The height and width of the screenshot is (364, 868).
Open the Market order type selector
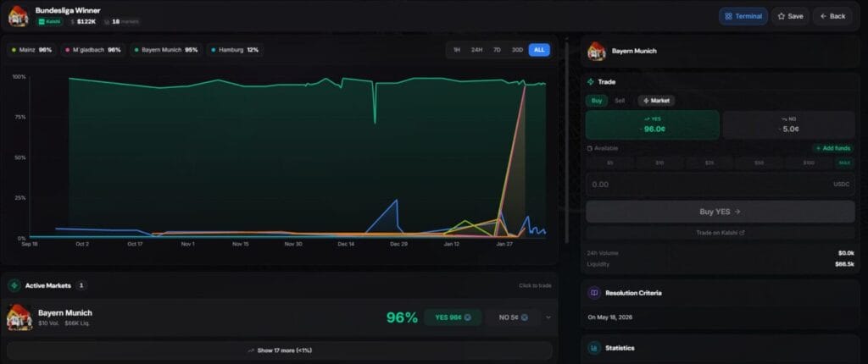coord(656,101)
